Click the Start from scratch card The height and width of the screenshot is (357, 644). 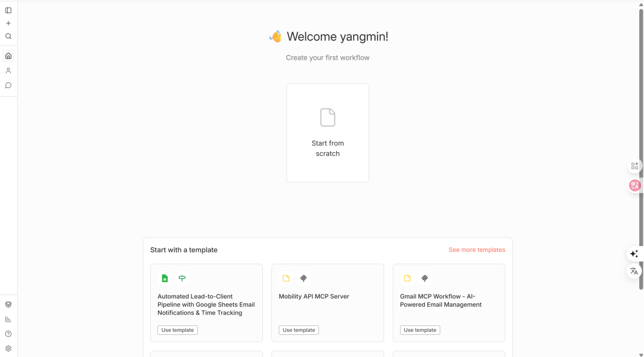pos(327,133)
